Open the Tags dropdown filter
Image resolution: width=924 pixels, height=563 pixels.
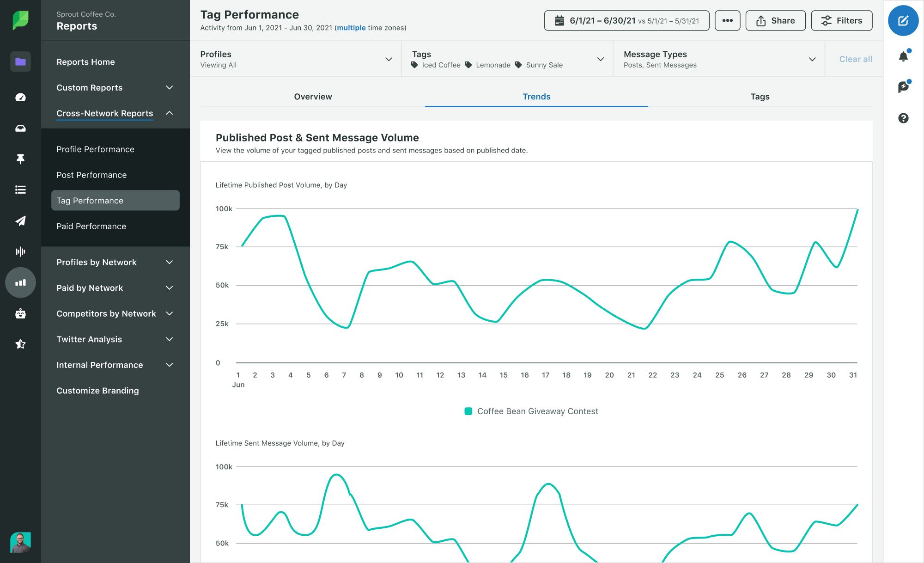601,59
